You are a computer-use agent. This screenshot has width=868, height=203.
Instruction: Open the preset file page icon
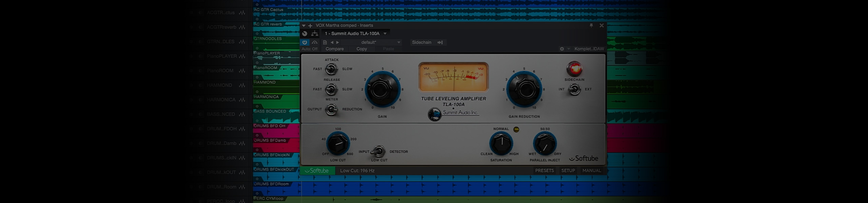coord(325,42)
